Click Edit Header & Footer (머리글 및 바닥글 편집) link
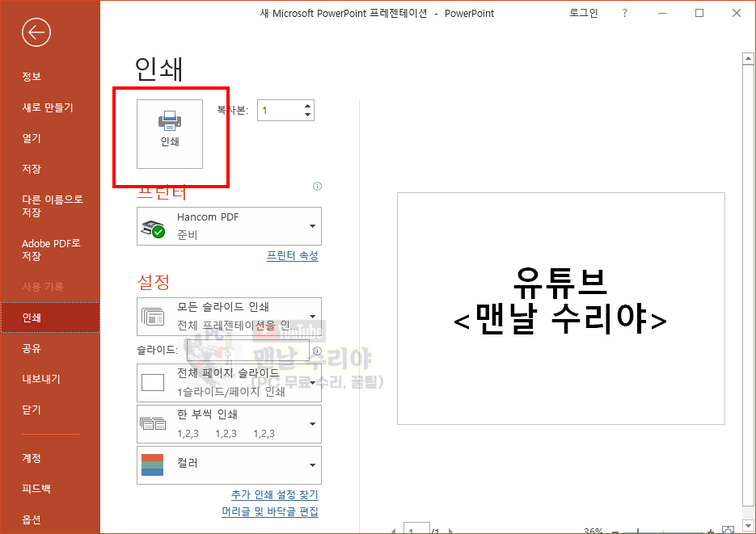 click(x=270, y=511)
